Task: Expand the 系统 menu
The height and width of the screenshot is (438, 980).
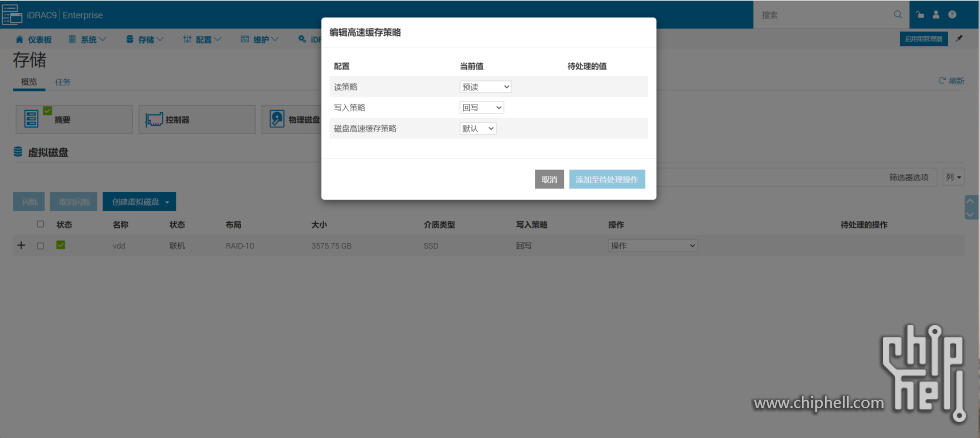Action: pos(88,39)
